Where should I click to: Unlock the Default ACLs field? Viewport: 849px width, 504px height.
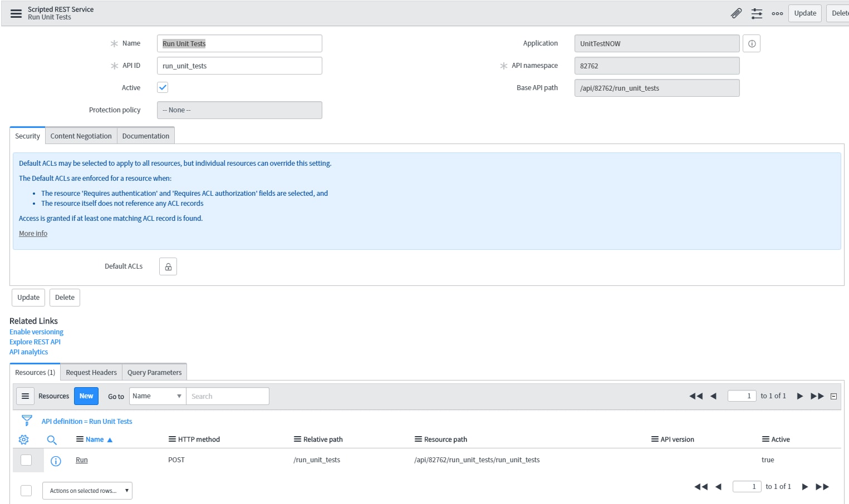[168, 266]
